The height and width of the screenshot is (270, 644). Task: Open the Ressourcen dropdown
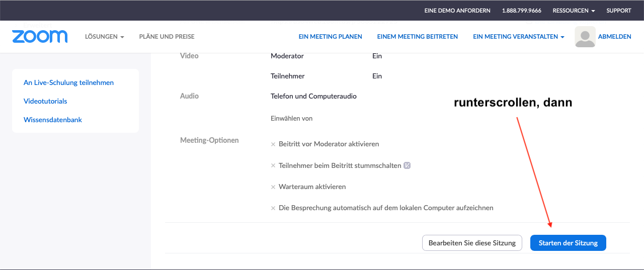[574, 11]
